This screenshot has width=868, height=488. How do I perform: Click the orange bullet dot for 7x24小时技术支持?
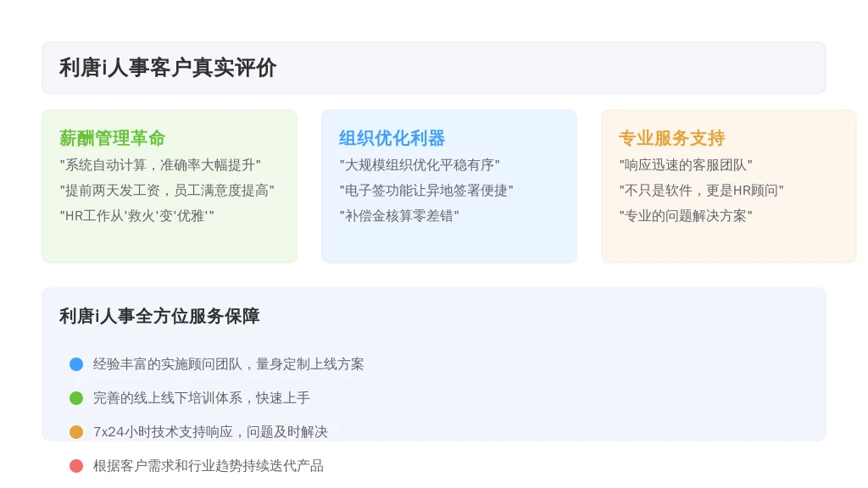click(x=76, y=431)
